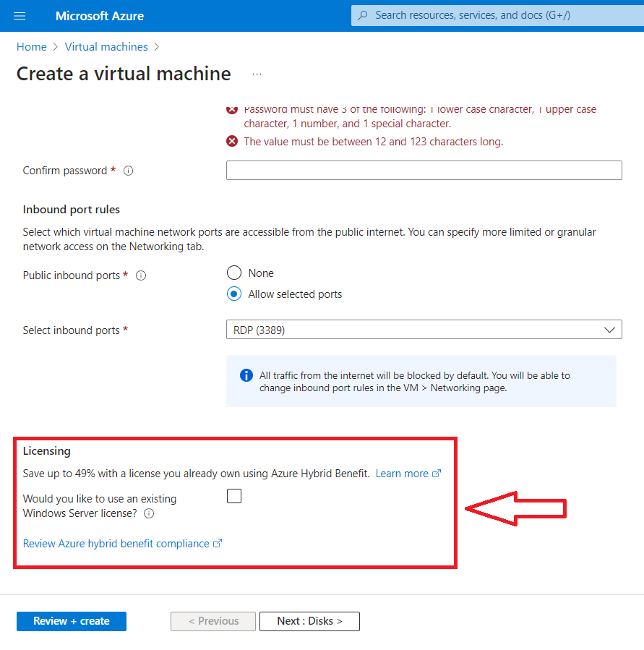
Task: Click external link icon after Learn more
Action: (437, 474)
